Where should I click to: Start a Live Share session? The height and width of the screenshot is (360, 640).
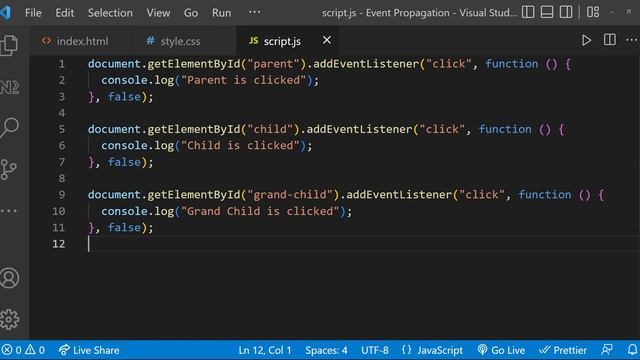(89, 350)
